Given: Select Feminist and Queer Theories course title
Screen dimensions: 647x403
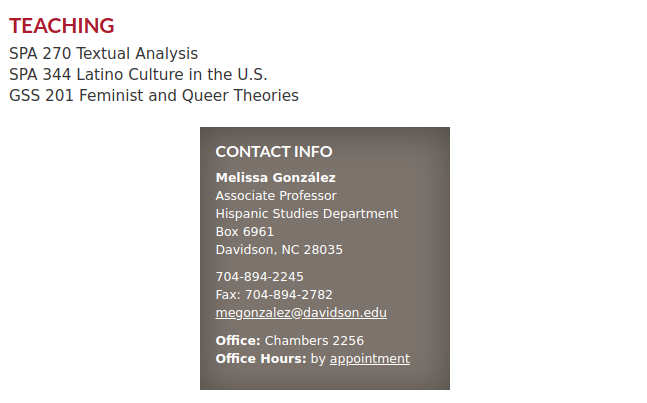Looking at the screenshot, I should pyautogui.click(x=188, y=96).
